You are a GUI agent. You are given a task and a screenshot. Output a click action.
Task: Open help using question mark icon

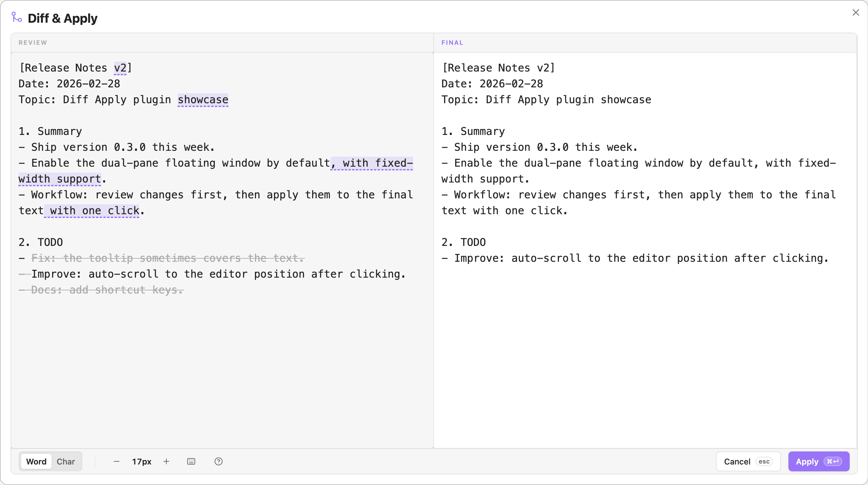[218, 461]
